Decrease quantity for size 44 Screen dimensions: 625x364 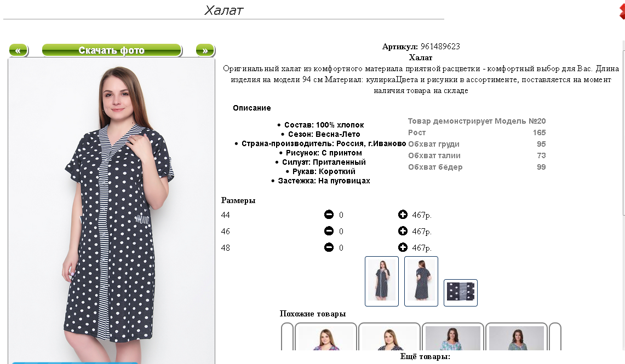point(329,215)
